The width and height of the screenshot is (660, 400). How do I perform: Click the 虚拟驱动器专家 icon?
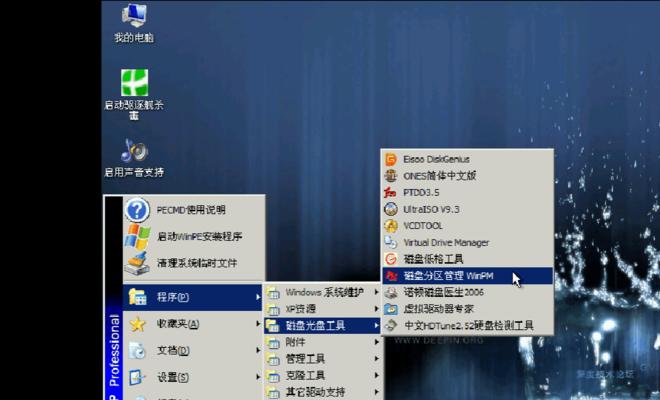391,309
